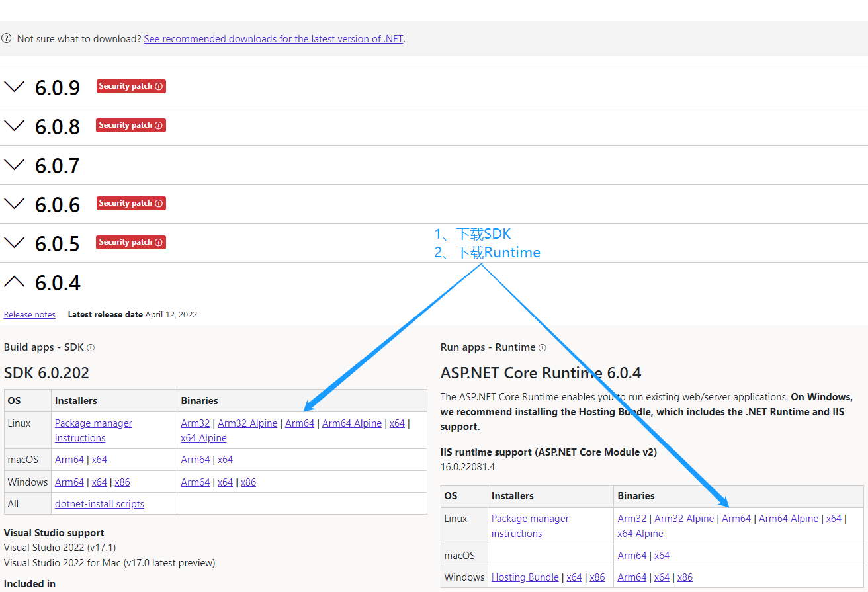Expand the 6.0.5 release section
This screenshot has height=592, width=868.
(x=14, y=243)
